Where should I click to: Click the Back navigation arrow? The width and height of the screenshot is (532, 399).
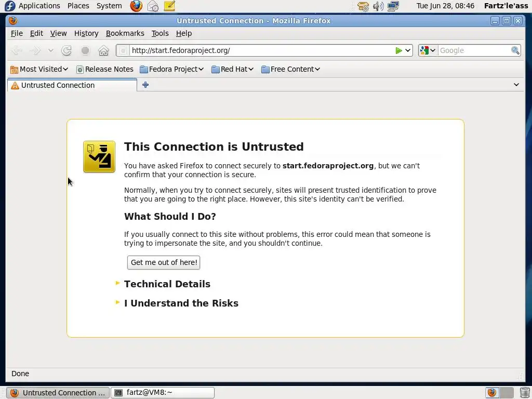pos(17,50)
